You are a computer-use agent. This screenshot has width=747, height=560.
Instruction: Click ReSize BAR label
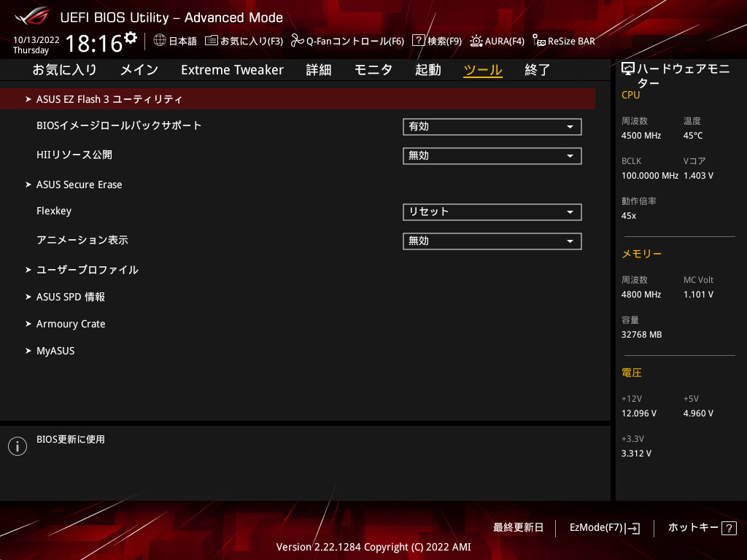tap(571, 41)
